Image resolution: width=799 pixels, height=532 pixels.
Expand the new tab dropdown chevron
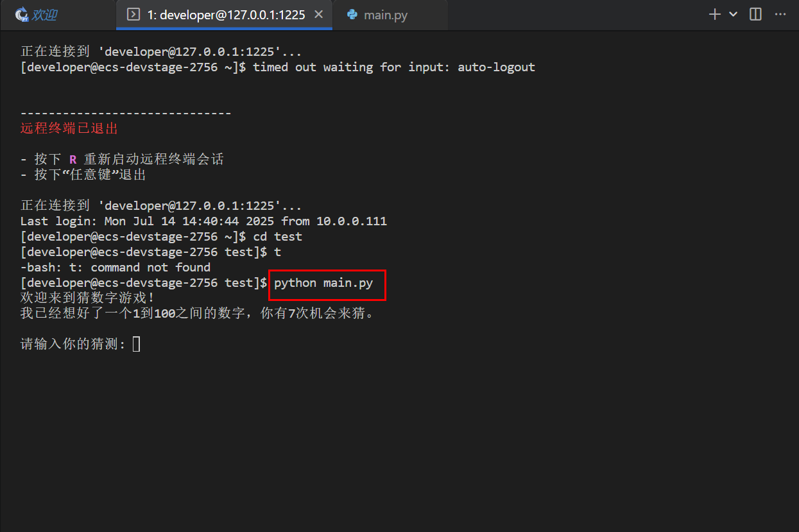733,15
